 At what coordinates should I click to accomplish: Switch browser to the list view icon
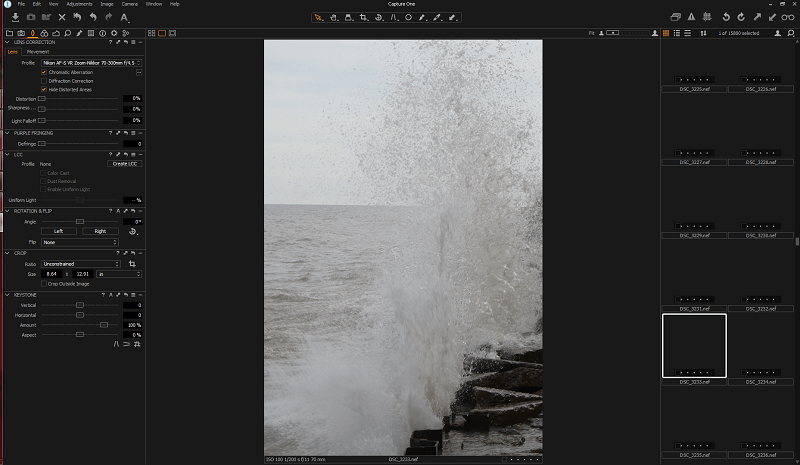tap(677, 33)
